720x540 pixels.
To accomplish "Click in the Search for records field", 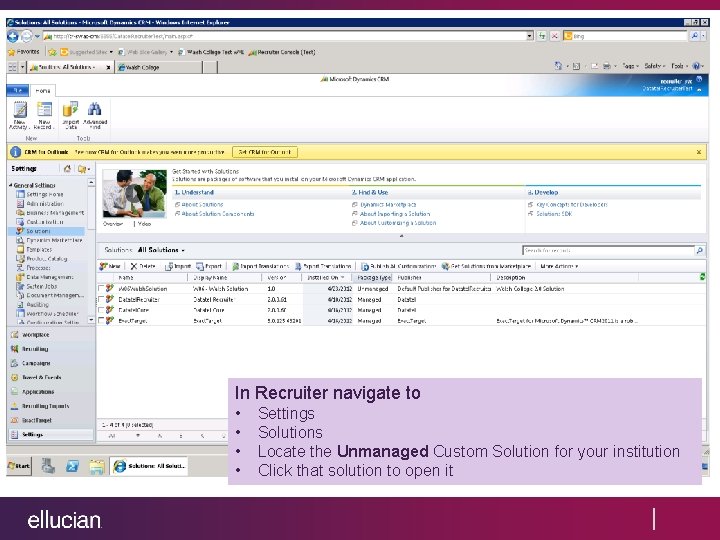I will (608, 251).
